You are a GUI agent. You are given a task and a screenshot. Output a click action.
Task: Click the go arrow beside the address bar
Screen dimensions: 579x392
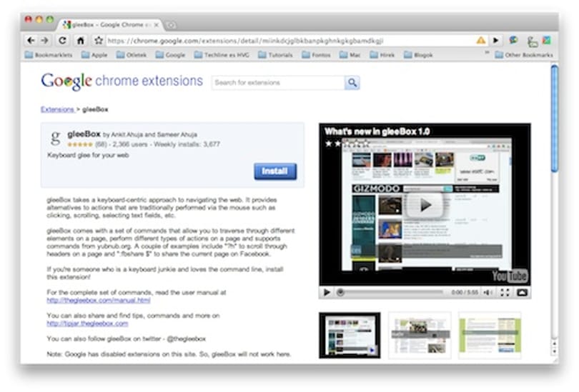click(x=496, y=40)
